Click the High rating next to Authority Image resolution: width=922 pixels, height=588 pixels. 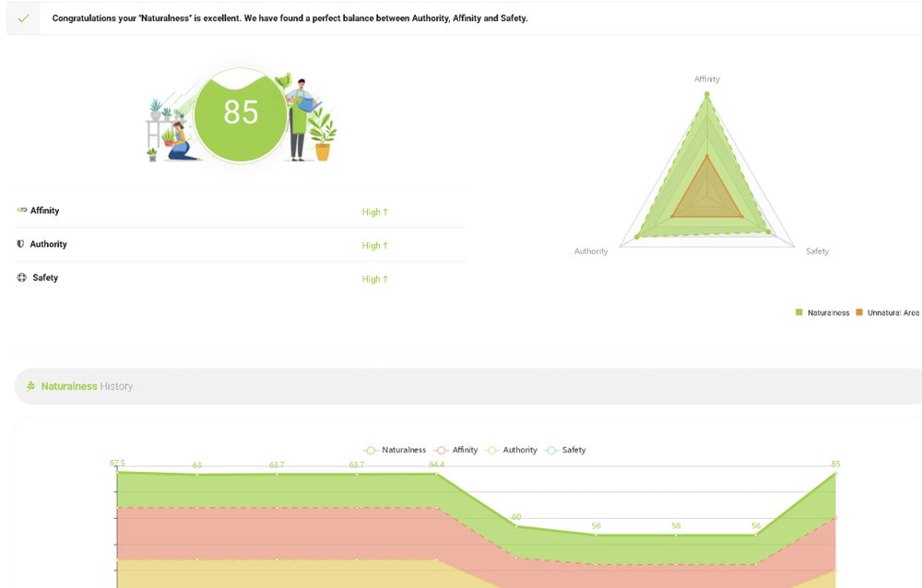point(374,245)
